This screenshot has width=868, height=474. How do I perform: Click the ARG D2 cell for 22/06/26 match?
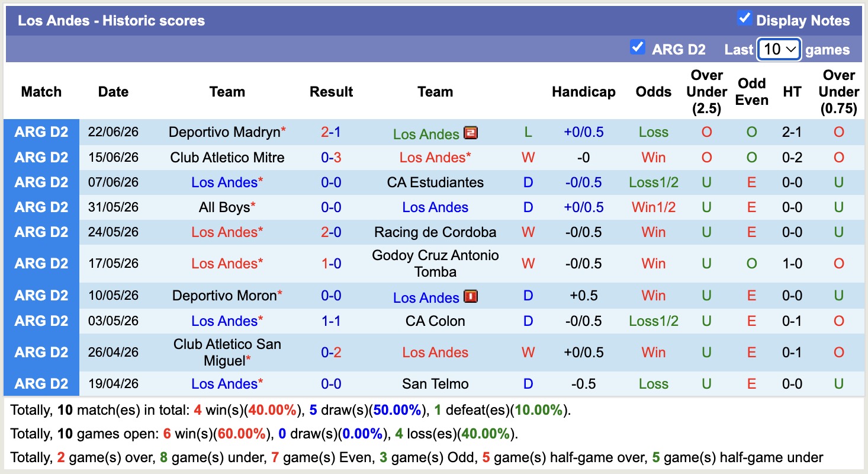click(41, 132)
